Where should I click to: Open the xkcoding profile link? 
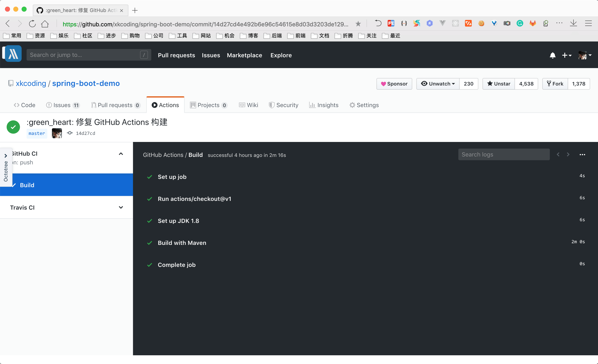tap(31, 83)
